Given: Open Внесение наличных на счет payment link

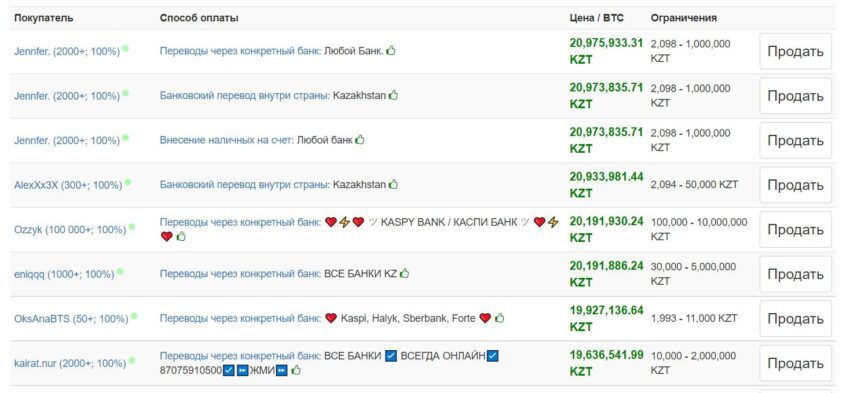Looking at the screenshot, I should click(227, 140).
